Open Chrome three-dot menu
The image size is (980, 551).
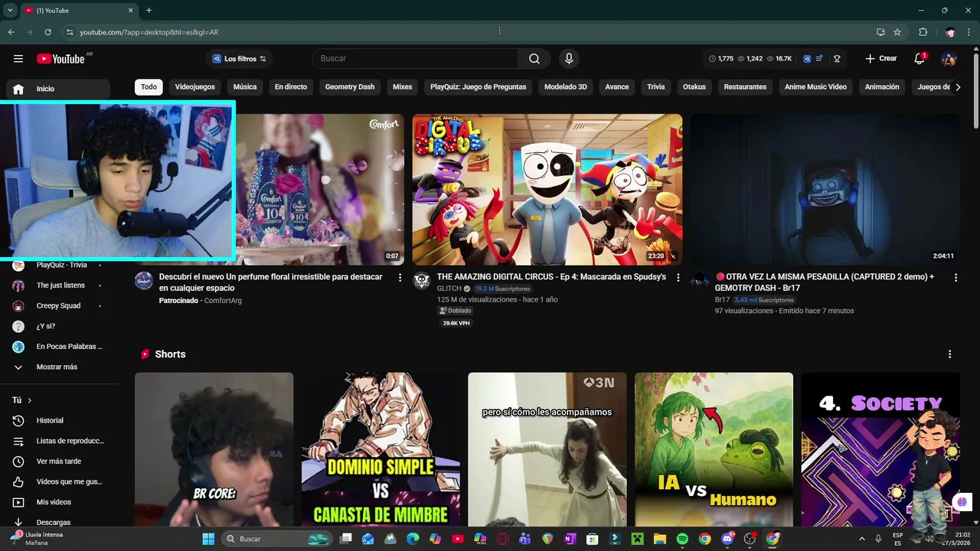point(969,32)
